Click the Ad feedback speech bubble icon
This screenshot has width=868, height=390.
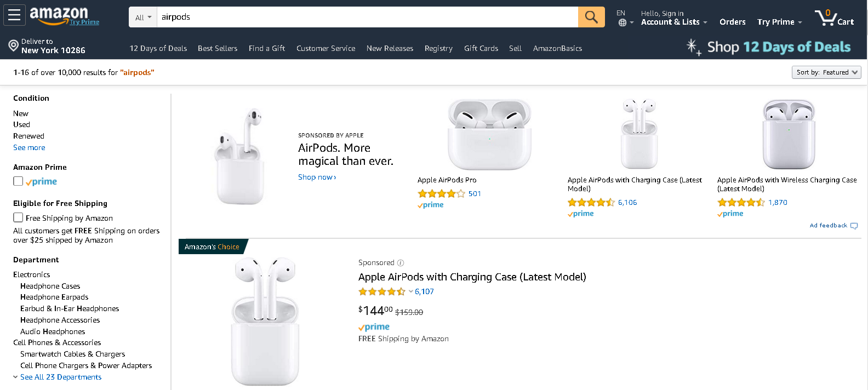point(854,226)
